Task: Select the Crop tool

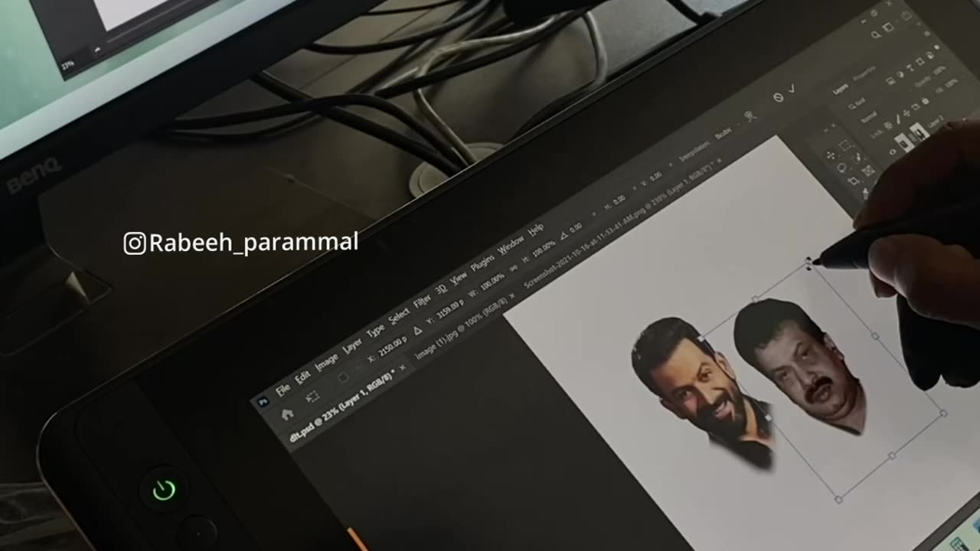Action: (853, 180)
